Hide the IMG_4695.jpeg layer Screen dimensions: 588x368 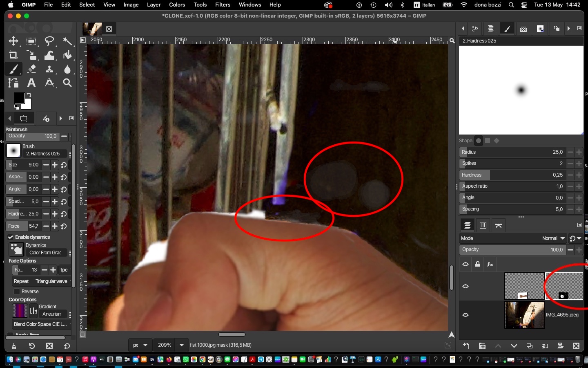click(x=465, y=315)
